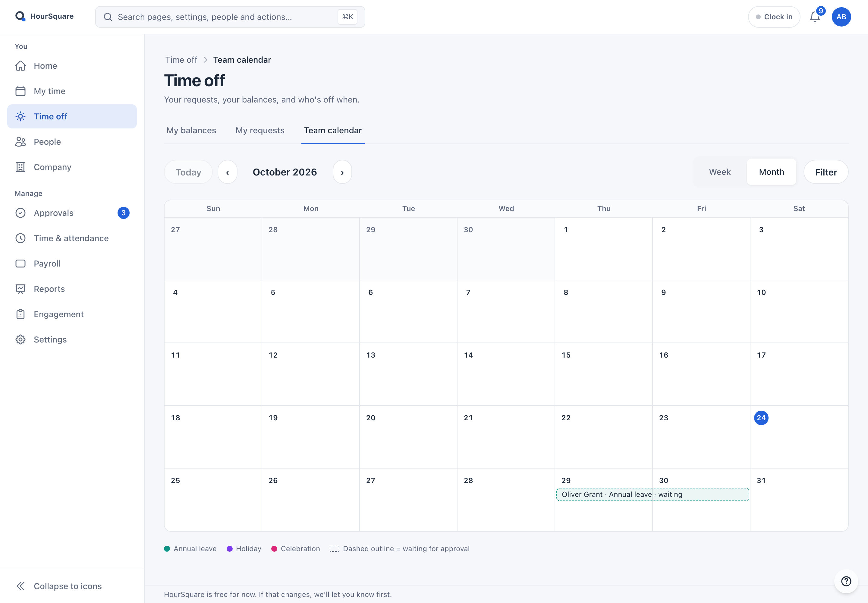Screen dimensions: 868x603
Task: Open the Filter options
Action: tap(826, 172)
